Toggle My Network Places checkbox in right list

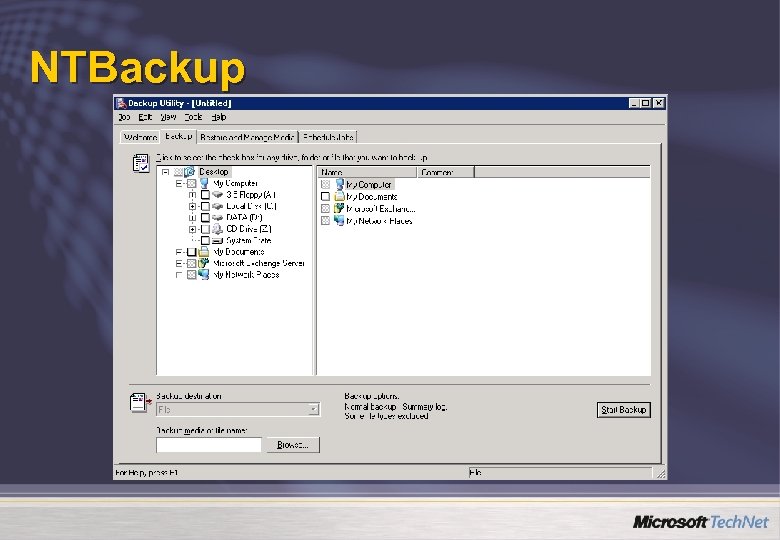pos(325,220)
